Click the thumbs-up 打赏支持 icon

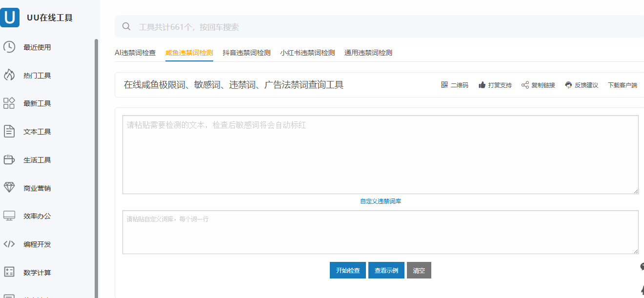point(482,85)
